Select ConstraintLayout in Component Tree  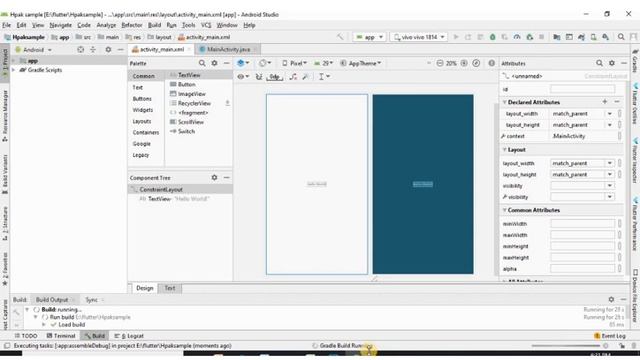[180, 189]
